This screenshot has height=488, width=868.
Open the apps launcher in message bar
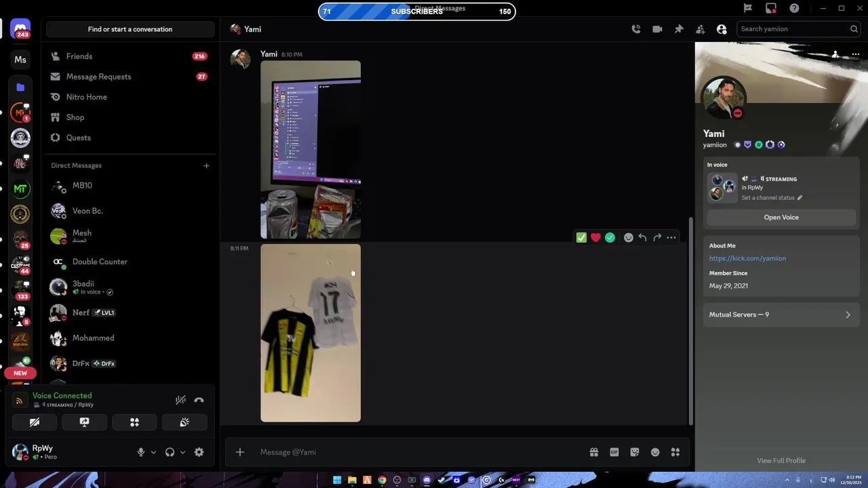tap(675, 452)
